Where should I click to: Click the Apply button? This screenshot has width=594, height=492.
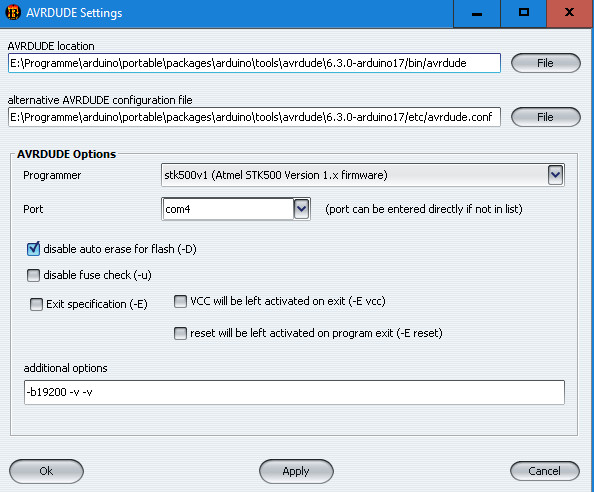tap(296, 471)
